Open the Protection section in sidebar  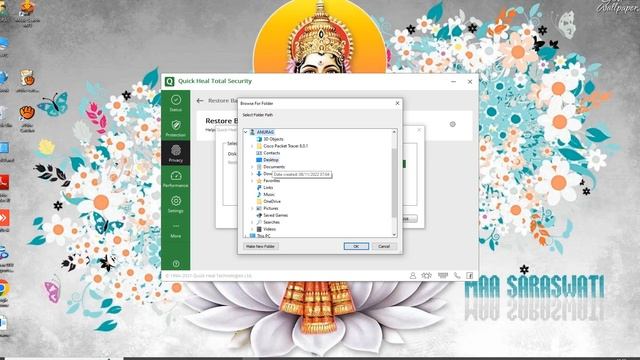pos(176,128)
